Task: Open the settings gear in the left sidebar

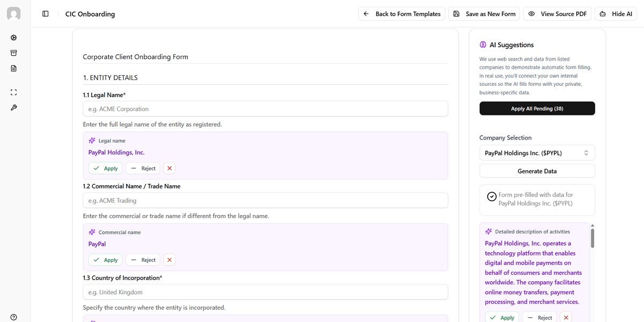Action: 13,38
